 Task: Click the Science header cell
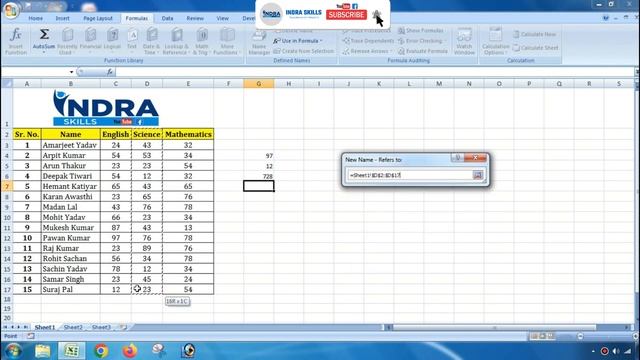[147, 134]
